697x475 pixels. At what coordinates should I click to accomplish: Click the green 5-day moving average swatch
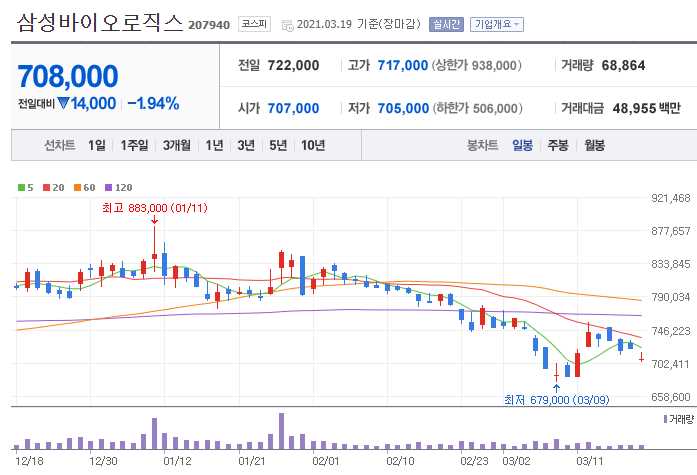[x=21, y=188]
